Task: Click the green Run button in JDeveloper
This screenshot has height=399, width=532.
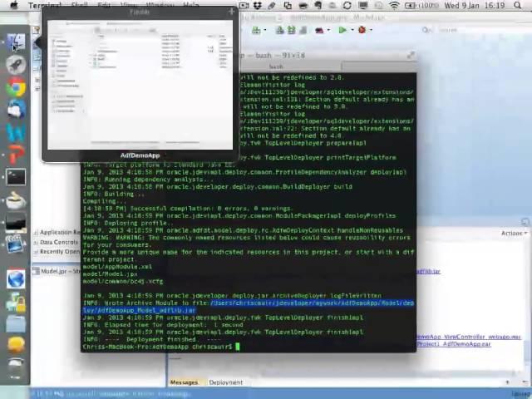Action: [342, 30]
